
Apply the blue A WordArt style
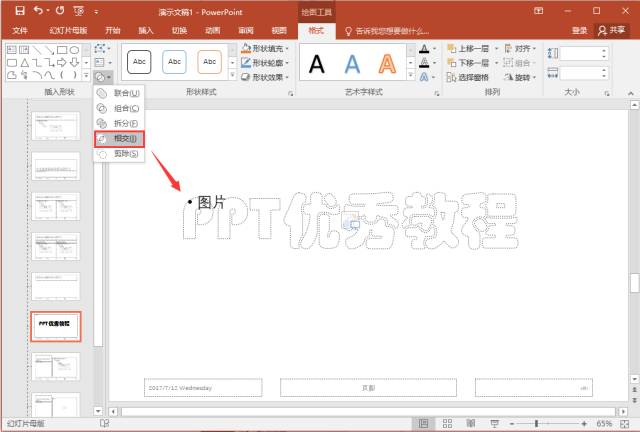[x=352, y=64]
